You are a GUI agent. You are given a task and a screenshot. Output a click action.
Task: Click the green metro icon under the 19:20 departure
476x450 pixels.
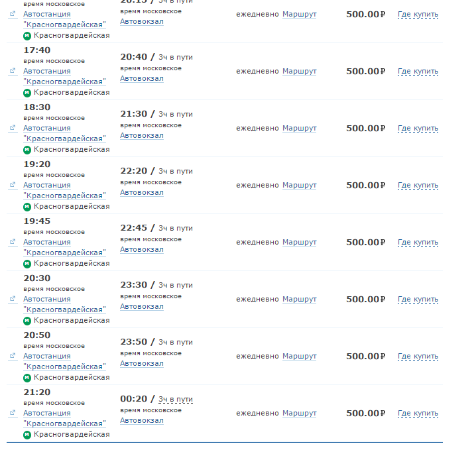[27, 207]
